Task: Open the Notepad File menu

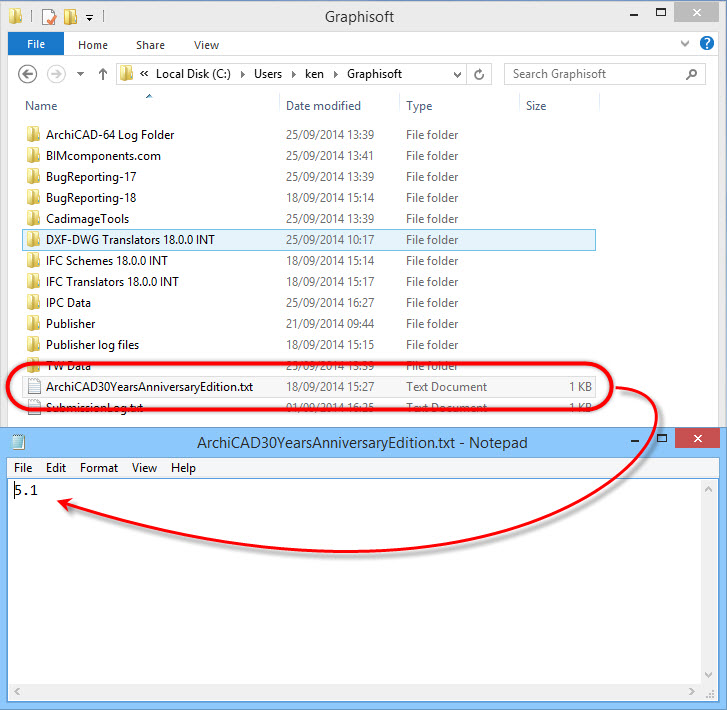Action: tap(23, 468)
